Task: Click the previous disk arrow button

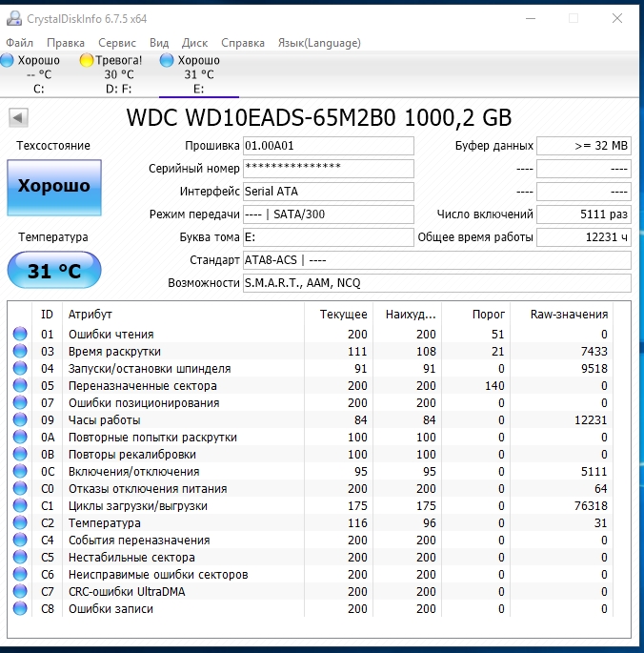Action: (x=19, y=118)
